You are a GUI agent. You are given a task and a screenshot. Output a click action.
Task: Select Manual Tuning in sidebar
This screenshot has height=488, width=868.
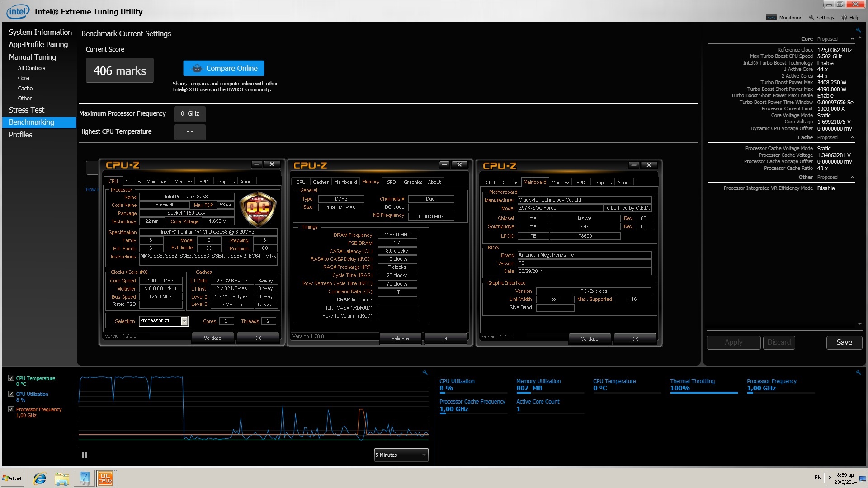click(x=33, y=57)
